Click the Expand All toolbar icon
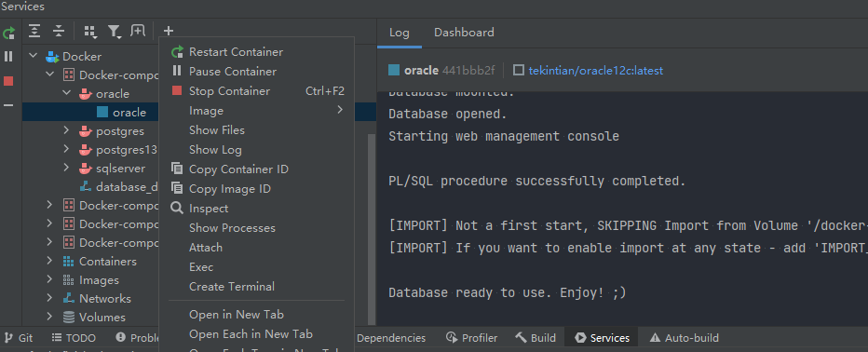 click(x=34, y=31)
